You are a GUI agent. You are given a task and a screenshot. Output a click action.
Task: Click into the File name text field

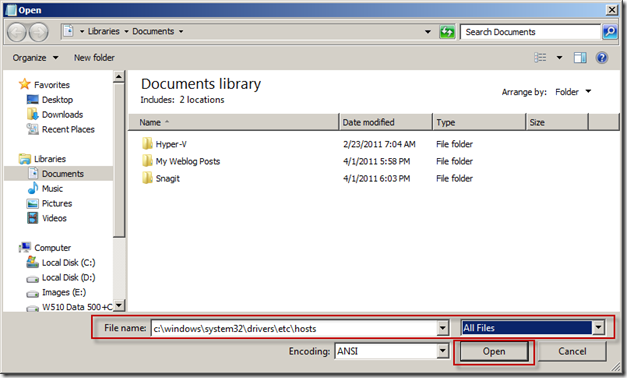(294, 328)
